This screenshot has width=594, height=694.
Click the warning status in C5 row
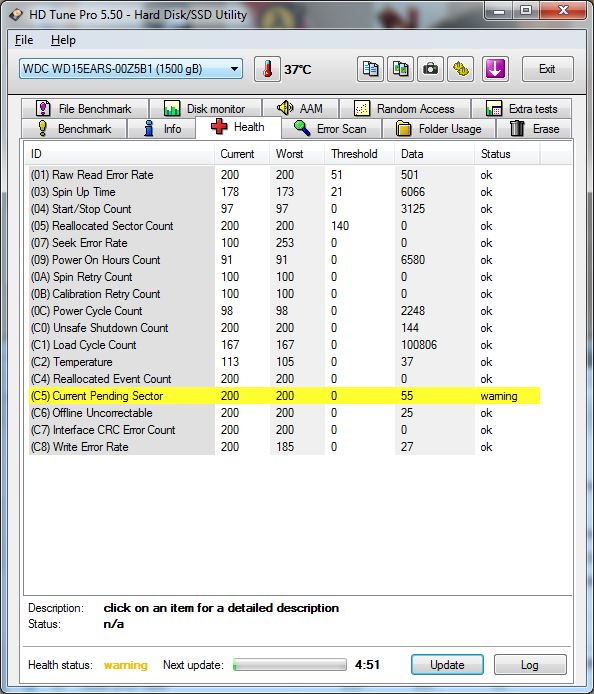pyautogui.click(x=499, y=396)
